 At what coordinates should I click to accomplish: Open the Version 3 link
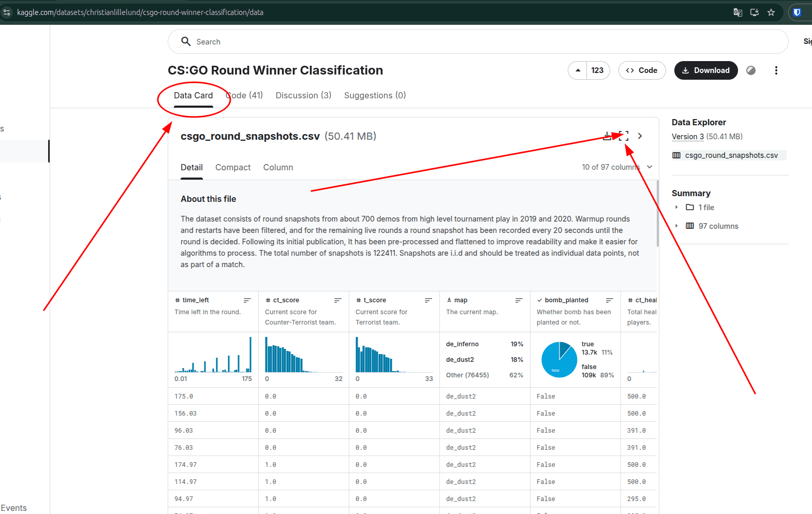pos(687,137)
